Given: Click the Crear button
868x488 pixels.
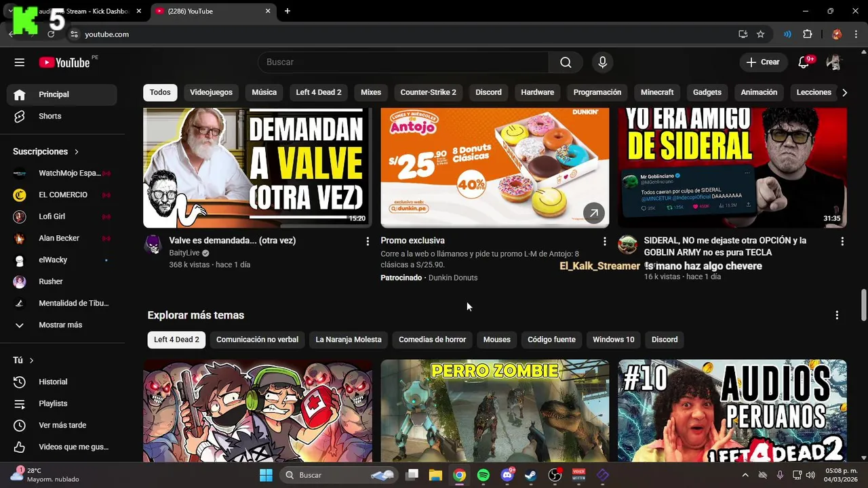Looking at the screenshot, I should point(764,62).
